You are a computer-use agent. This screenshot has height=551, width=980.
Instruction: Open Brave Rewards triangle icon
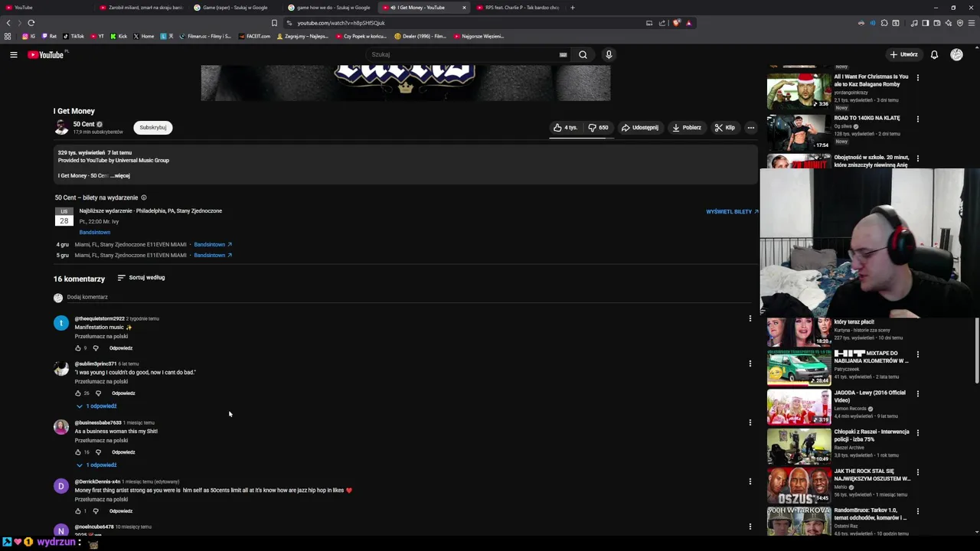688,23
